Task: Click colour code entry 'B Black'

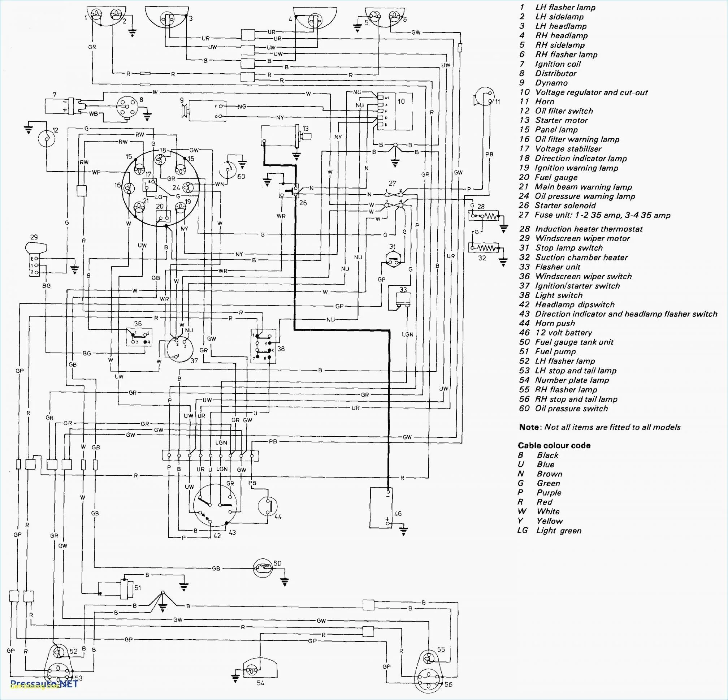Action: tap(538, 455)
